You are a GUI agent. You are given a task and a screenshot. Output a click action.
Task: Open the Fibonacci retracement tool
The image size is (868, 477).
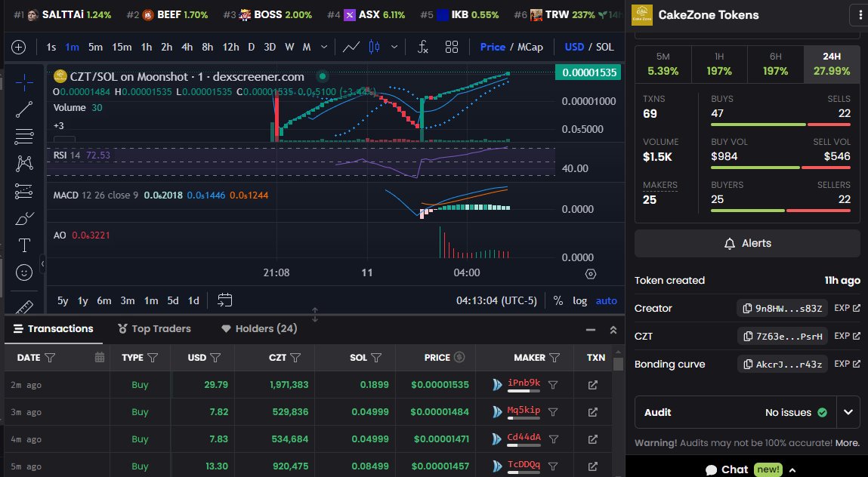pyautogui.click(x=24, y=136)
